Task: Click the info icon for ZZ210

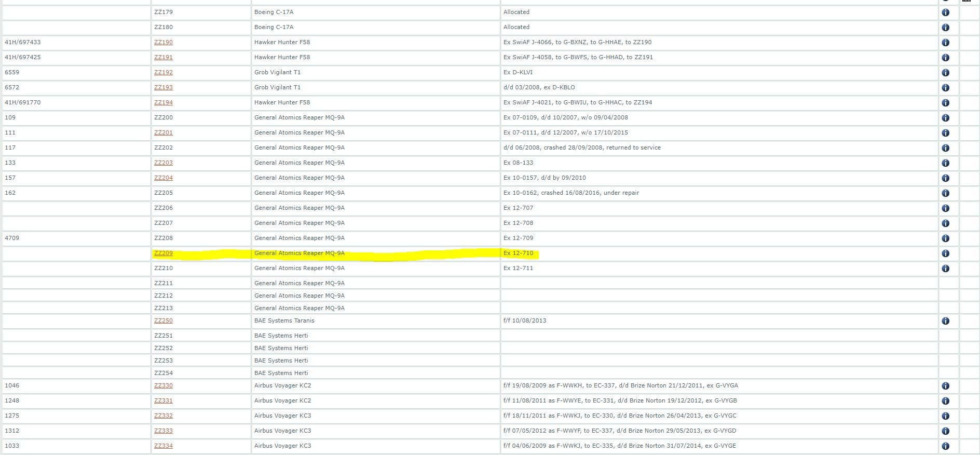Action: pyautogui.click(x=945, y=269)
